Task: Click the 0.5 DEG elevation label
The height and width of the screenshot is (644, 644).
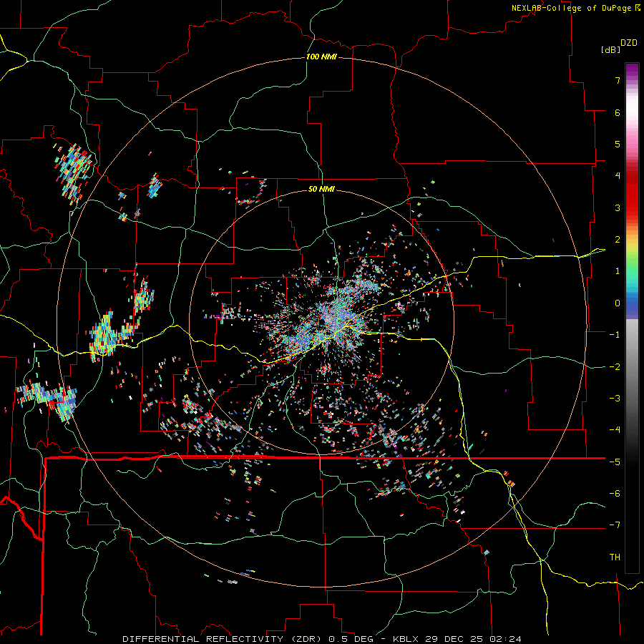Action: (x=351, y=639)
